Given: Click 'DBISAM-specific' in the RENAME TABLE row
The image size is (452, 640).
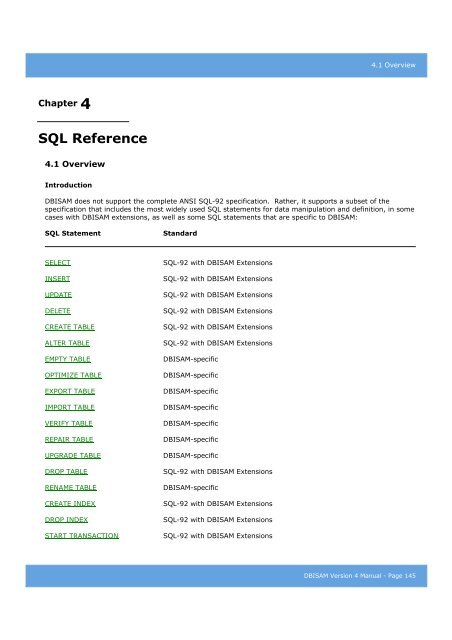Looking at the screenshot, I should 191,488.
